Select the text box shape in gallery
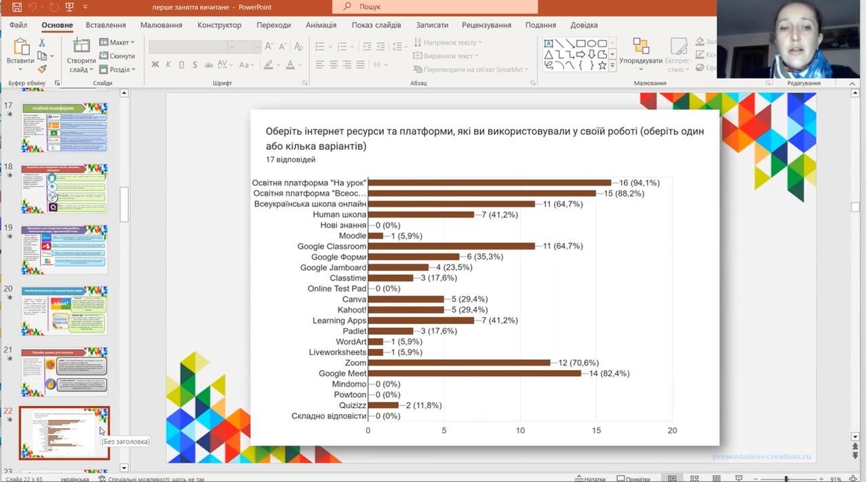This screenshot has width=868, height=488. point(549,44)
